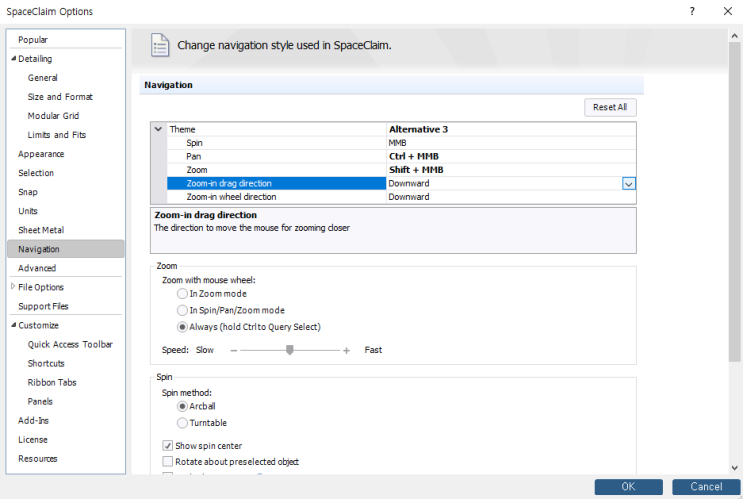Choose the Turntable spin method

tap(182, 423)
